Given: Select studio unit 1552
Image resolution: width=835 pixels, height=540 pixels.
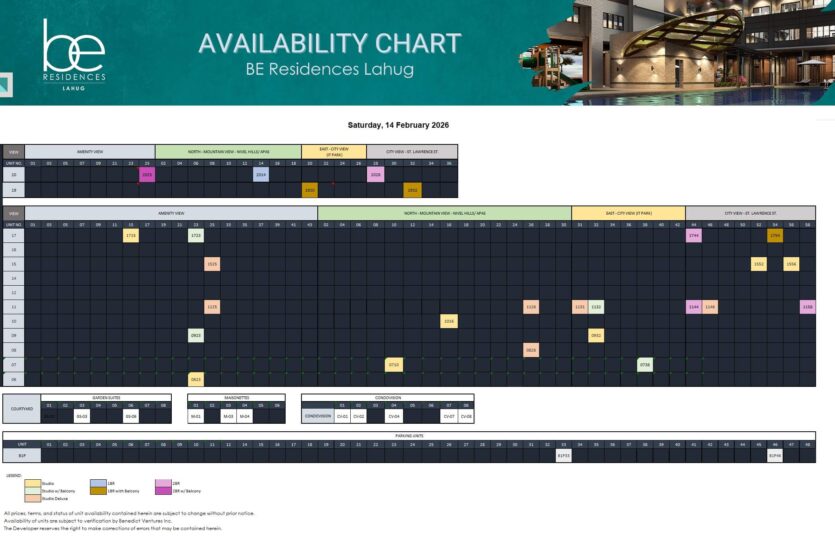Looking at the screenshot, I should click(759, 264).
